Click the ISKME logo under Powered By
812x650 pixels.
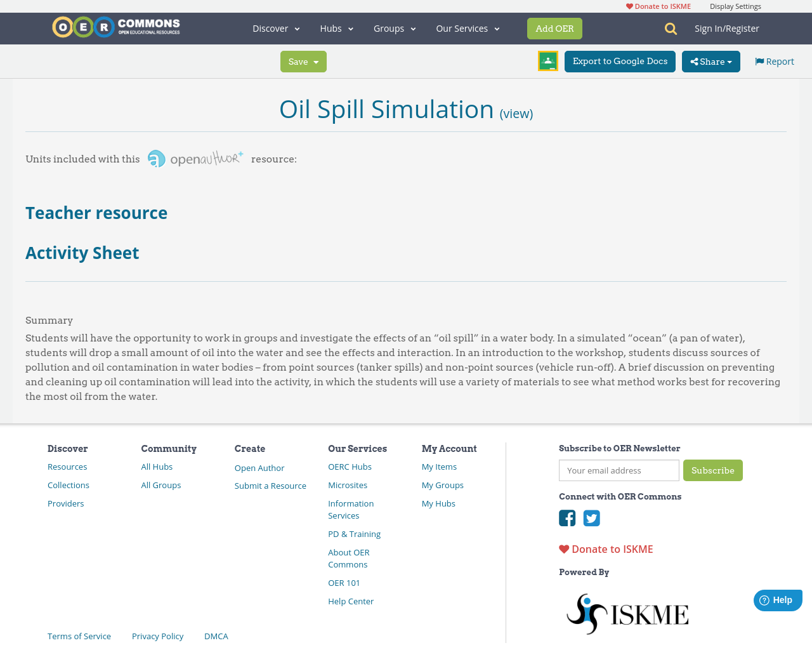tap(627, 613)
